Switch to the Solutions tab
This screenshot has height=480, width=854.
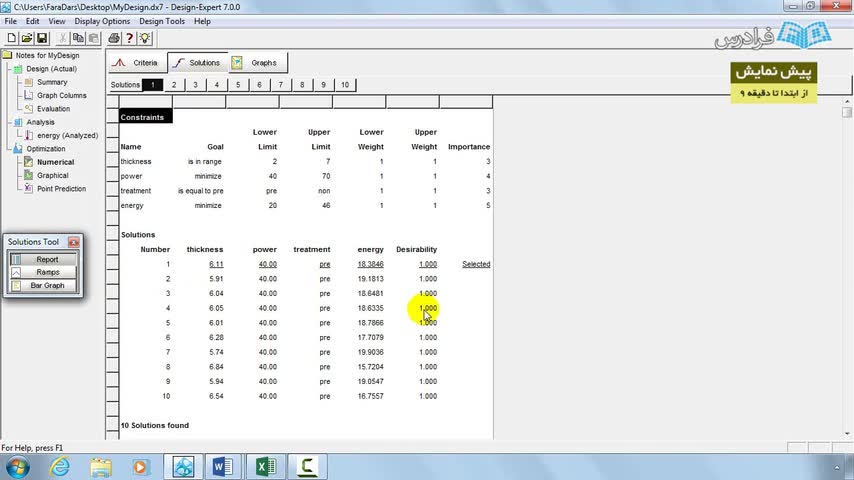[198, 63]
